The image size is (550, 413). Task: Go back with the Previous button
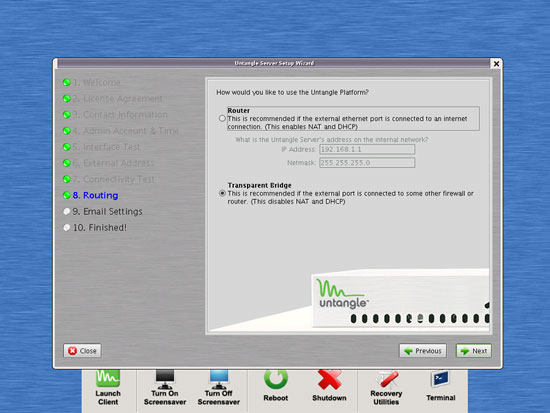pos(423,351)
